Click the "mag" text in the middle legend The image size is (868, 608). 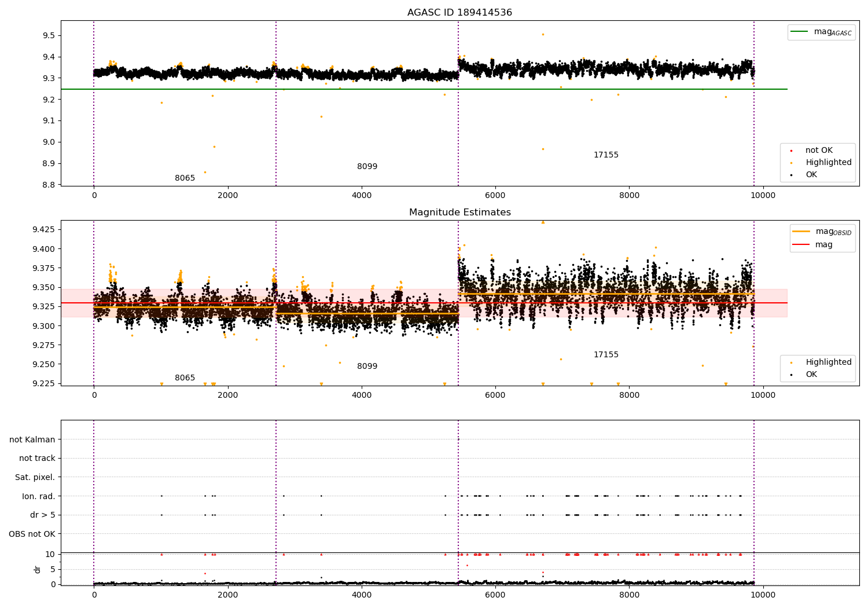[824, 245]
